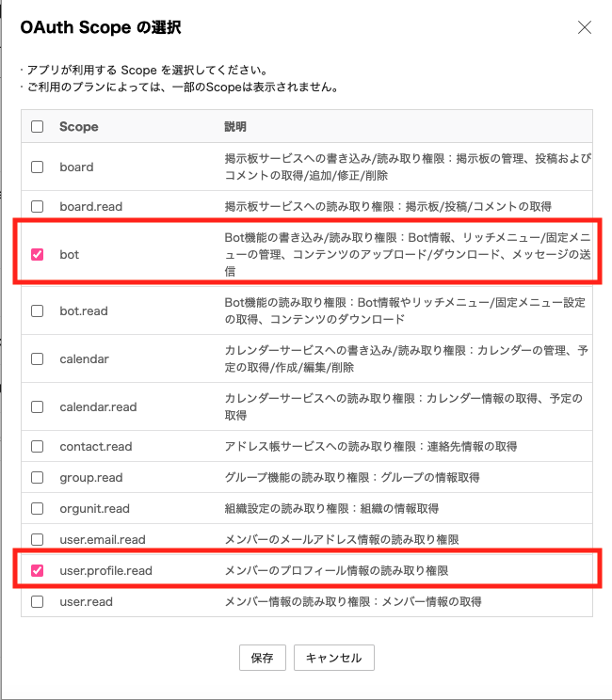The width and height of the screenshot is (612, 700).
Task: Tick the orgunit.read scope checkbox
Action: (x=38, y=509)
